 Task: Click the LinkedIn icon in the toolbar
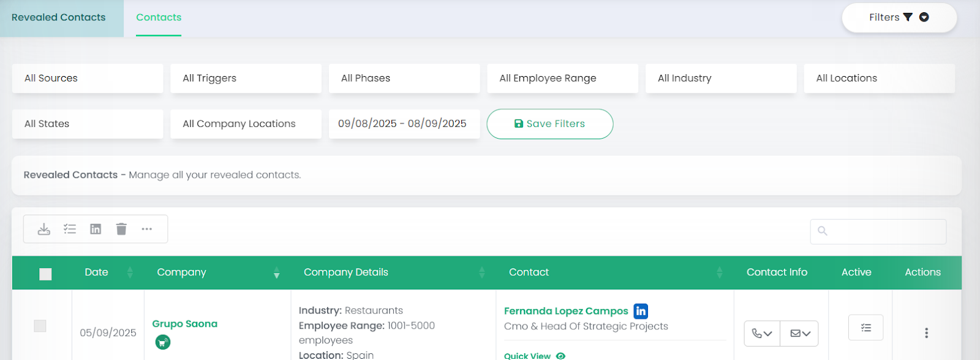pos(96,229)
